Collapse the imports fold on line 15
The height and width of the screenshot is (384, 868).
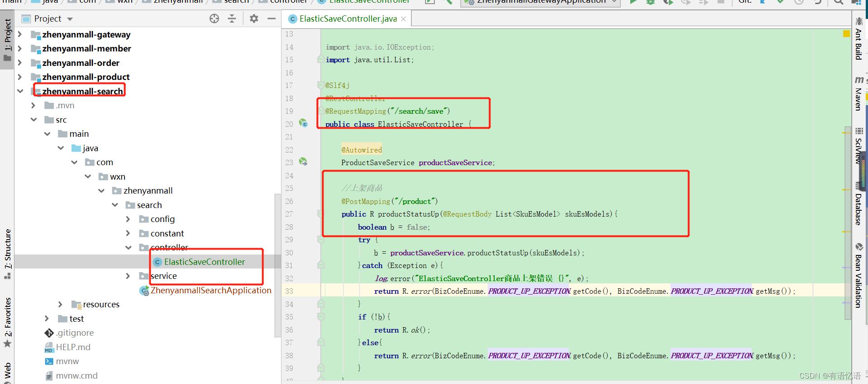pos(320,59)
